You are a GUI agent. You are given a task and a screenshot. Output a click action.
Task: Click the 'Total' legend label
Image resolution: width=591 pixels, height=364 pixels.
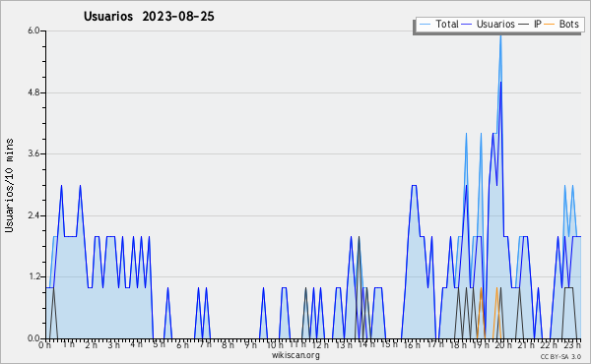tap(447, 24)
